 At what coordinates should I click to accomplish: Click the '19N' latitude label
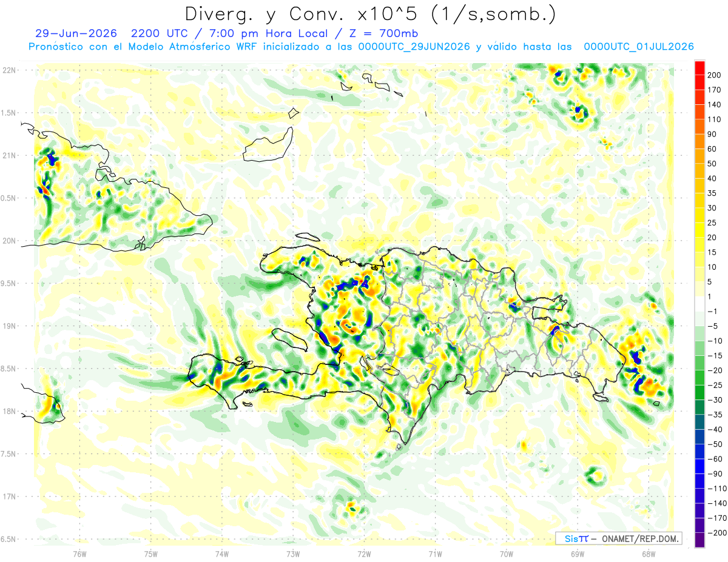[10, 326]
